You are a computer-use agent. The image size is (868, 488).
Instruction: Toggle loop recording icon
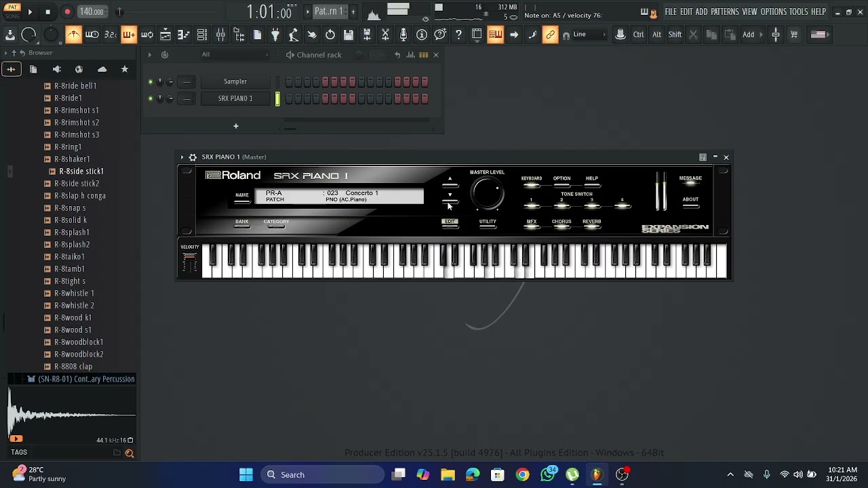pos(146,35)
